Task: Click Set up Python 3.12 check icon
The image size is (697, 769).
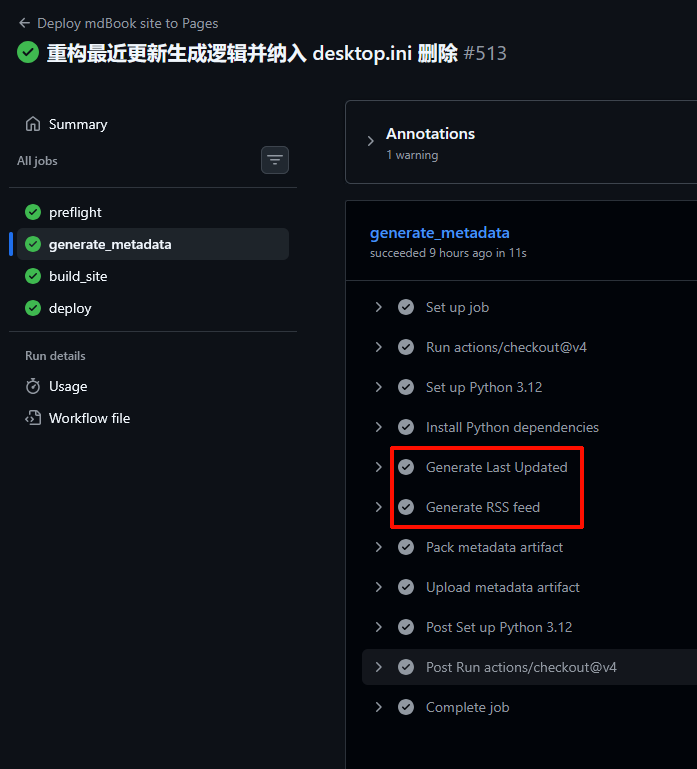Action: click(406, 387)
